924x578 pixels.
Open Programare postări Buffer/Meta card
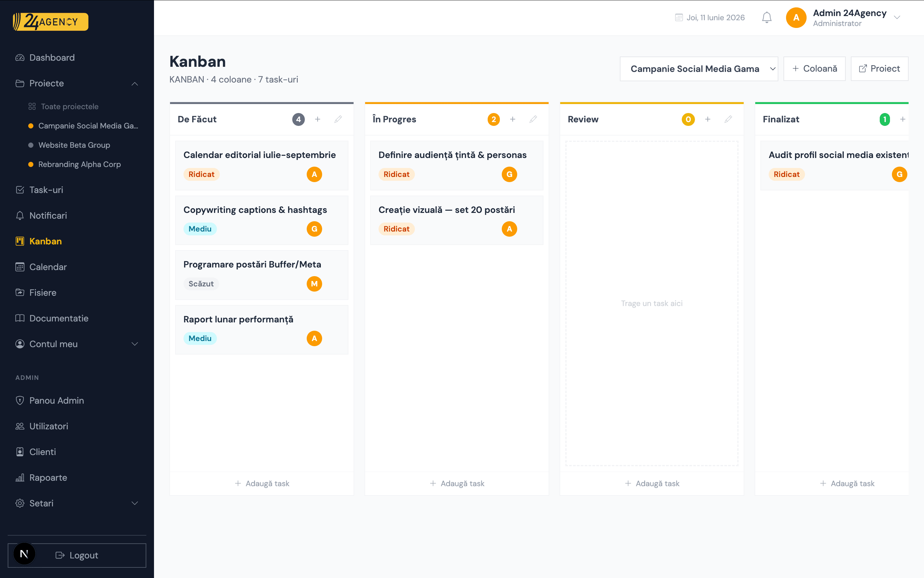[261, 275]
